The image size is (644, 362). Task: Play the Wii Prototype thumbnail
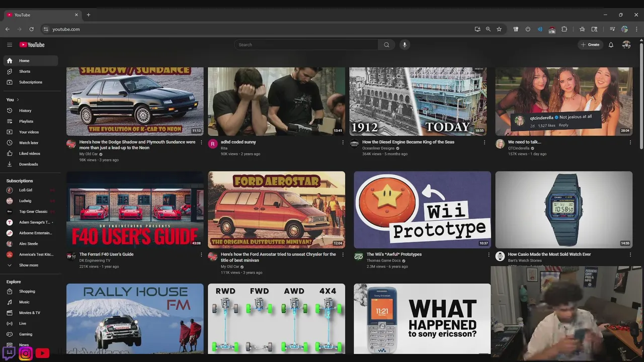pyautogui.click(x=422, y=210)
